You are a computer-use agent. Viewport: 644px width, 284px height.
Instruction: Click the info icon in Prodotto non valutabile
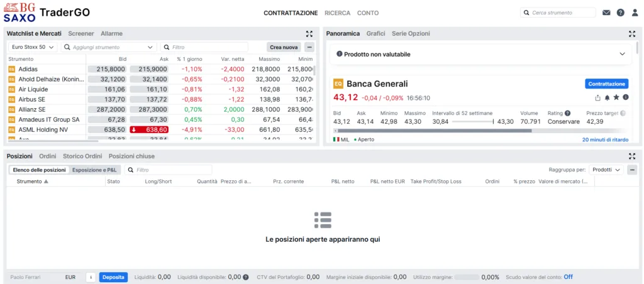[340, 54]
